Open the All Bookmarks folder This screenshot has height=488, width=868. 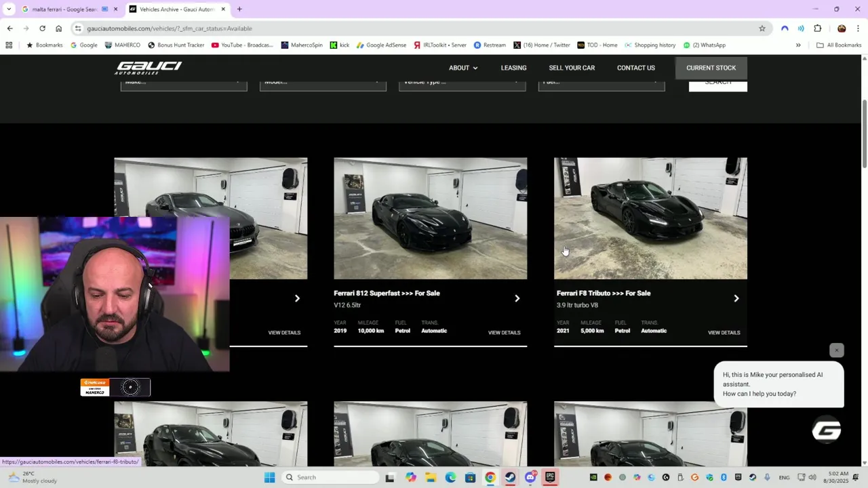(839, 45)
